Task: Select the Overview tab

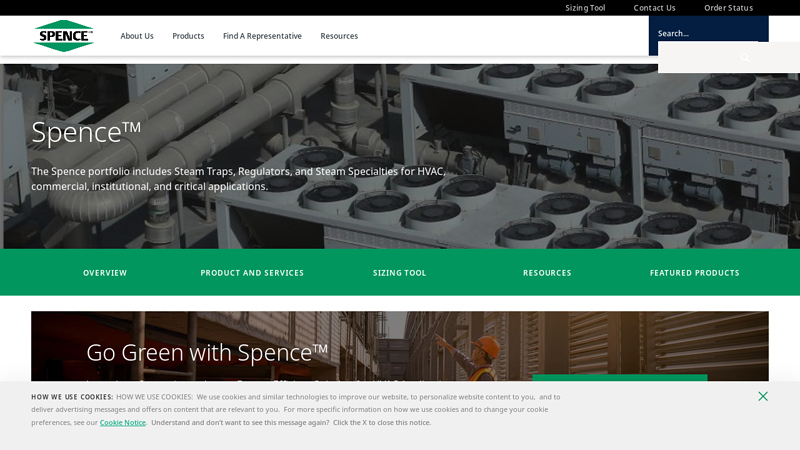Action: click(105, 273)
